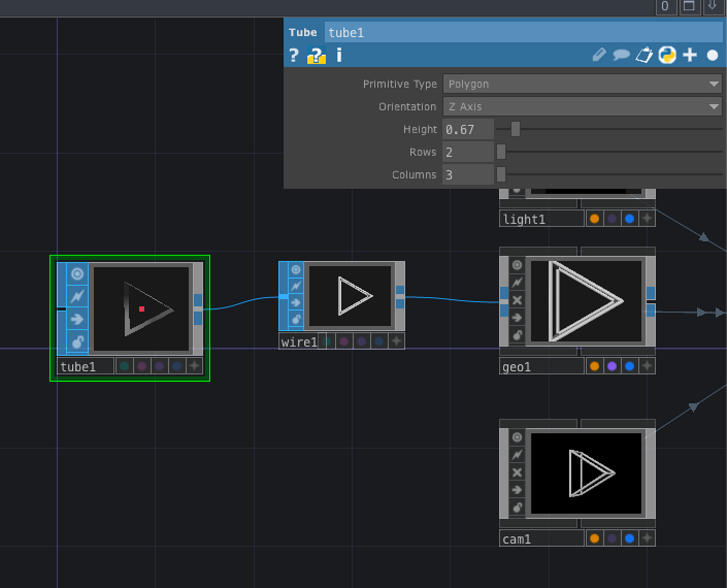Click the plus button in the Tube dialog toolbar
This screenshot has height=588, width=727.
coord(690,55)
